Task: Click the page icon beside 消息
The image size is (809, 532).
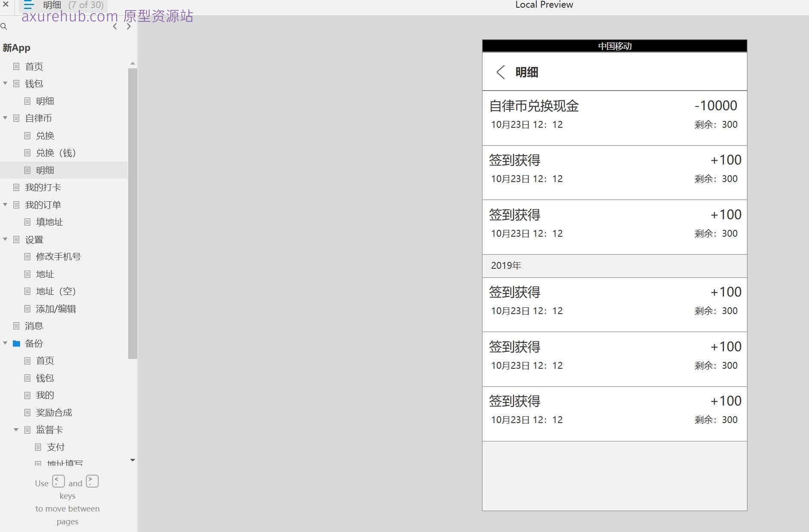Action: 16,326
